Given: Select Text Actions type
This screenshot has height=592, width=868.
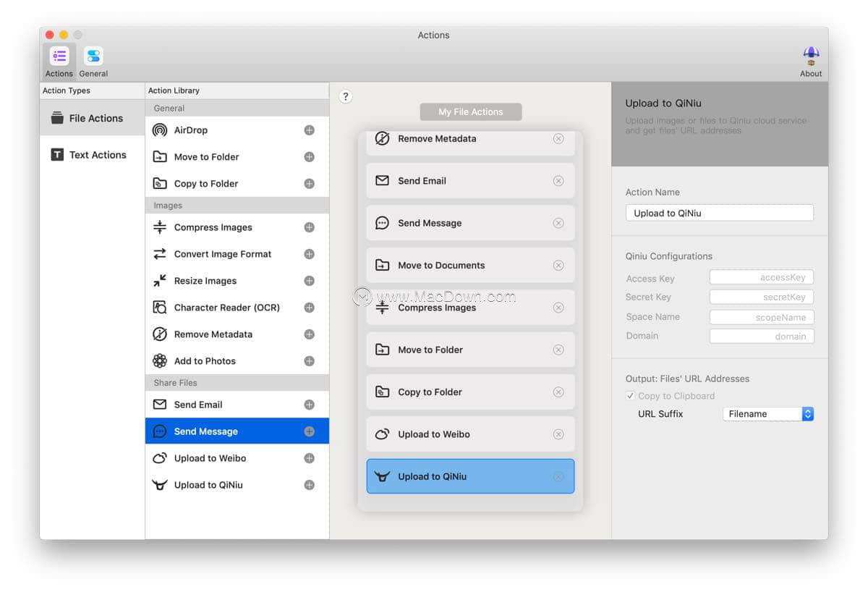Looking at the screenshot, I should pyautogui.click(x=93, y=155).
